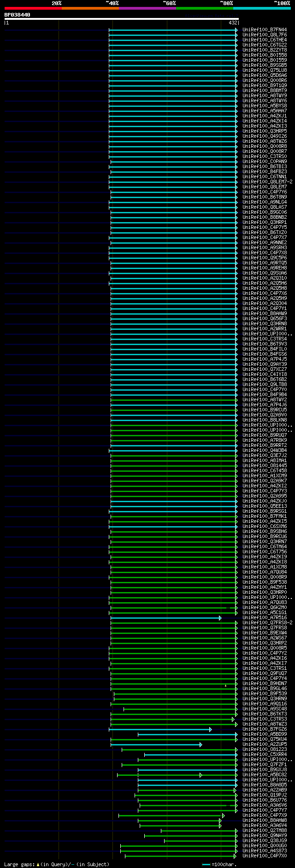Click hit name UniRef100_C6SXM6
This screenshot has height=868, width=295.
click(x=265, y=527)
